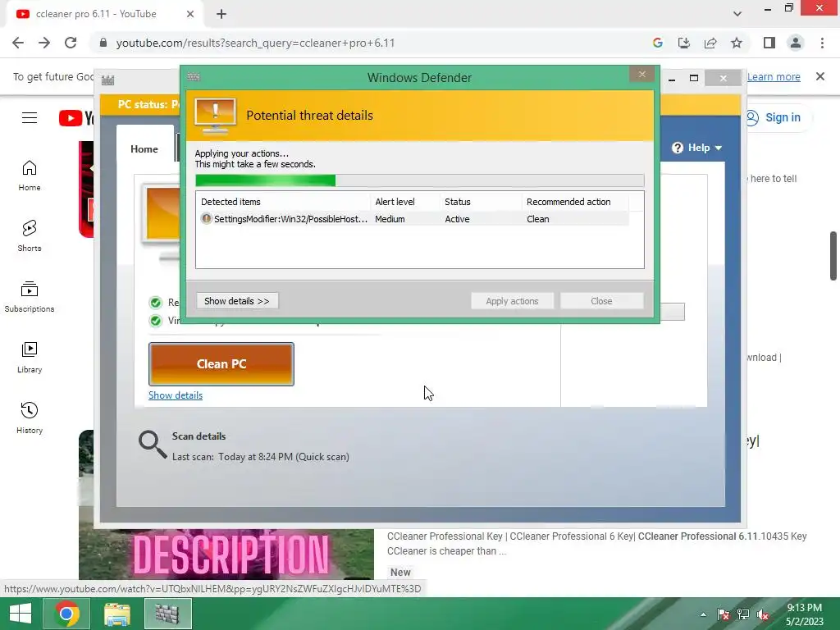The image size is (840, 630).
Task: Click Windows Defender taskbar icon
Action: point(167,614)
